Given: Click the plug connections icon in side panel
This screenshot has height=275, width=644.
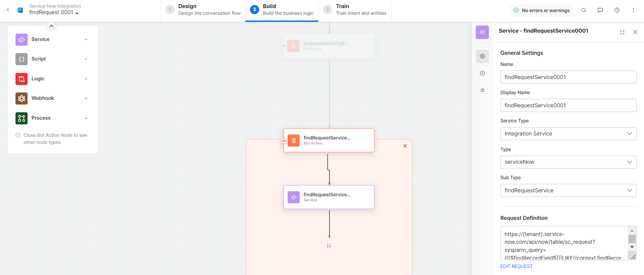Looking at the screenshot, I should click(482, 90).
